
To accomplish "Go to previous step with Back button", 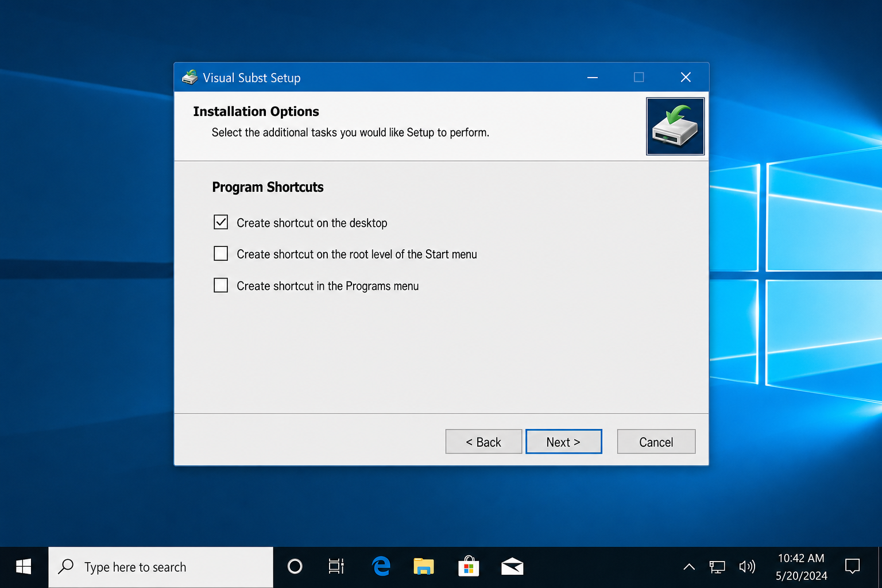I will [483, 442].
